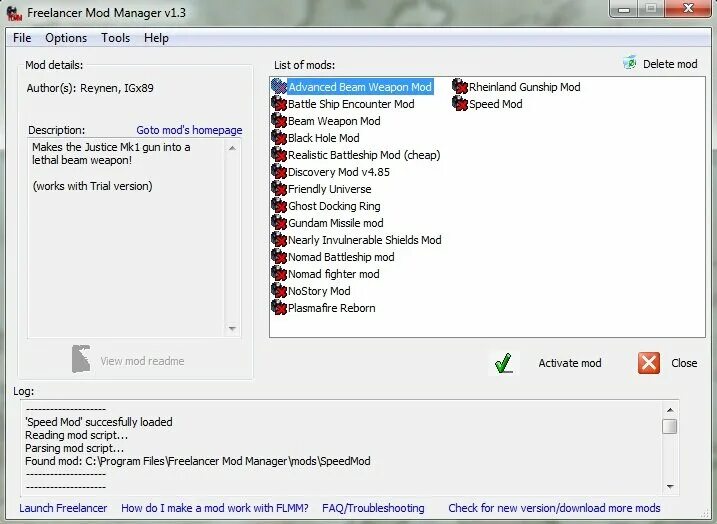The width and height of the screenshot is (717, 524).
Task: Click the Delete mod recycle icon
Action: click(x=630, y=63)
